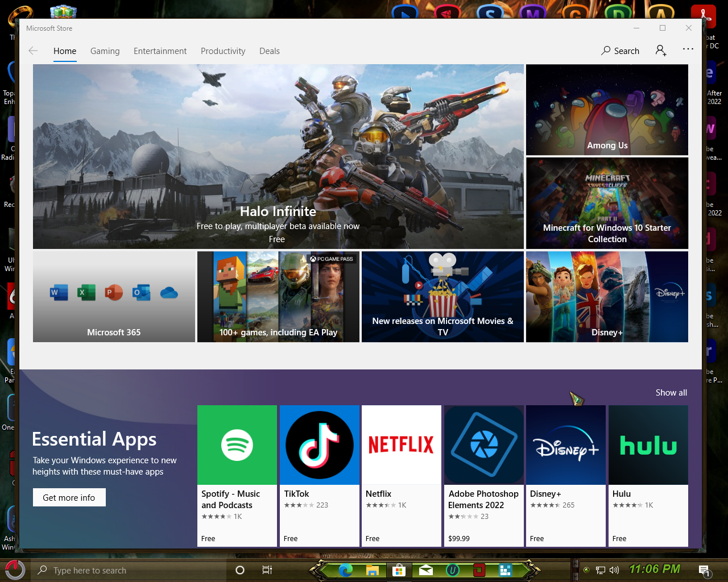Click the Spotify - Music and Podcasts title
This screenshot has width=728, height=582.
click(230, 500)
